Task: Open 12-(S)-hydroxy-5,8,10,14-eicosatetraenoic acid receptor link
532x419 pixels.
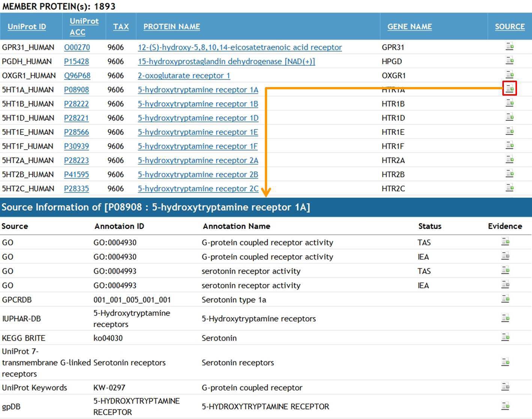Action: (x=240, y=47)
